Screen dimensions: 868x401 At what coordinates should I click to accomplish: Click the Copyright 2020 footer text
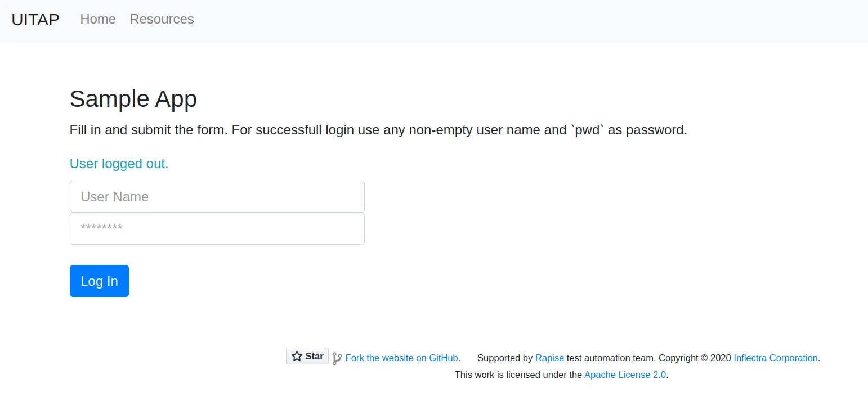[693, 358]
